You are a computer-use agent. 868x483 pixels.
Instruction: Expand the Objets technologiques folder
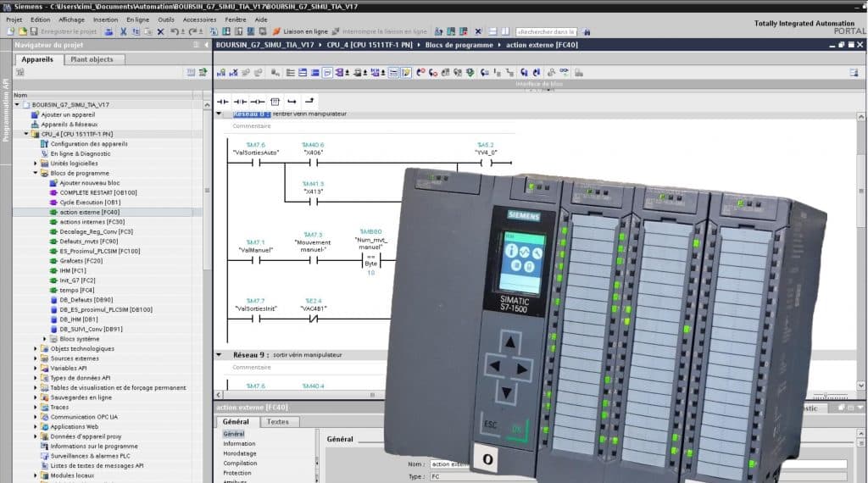tap(36, 348)
